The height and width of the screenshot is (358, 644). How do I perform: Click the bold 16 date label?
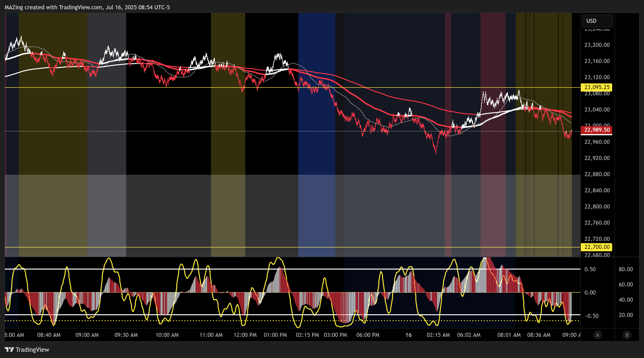(408, 335)
